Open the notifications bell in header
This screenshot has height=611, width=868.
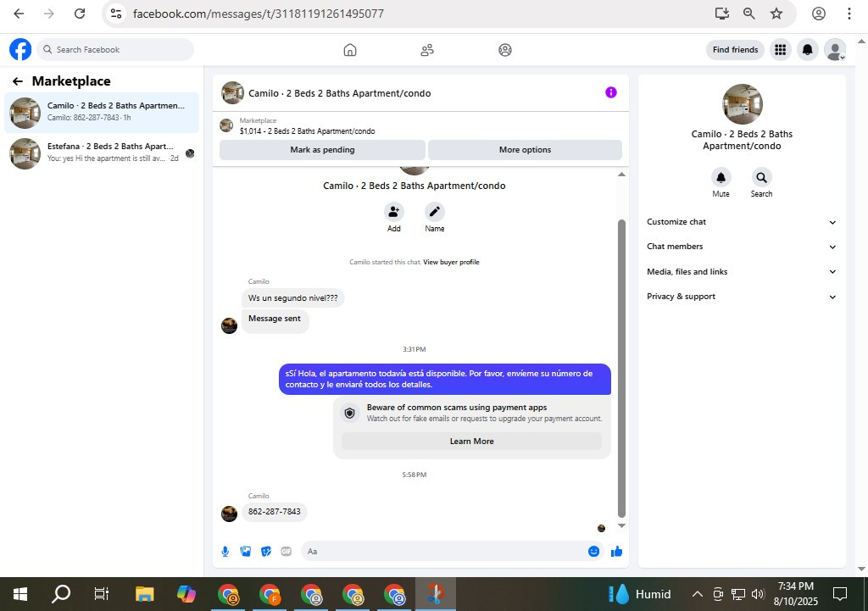[x=808, y=50]
